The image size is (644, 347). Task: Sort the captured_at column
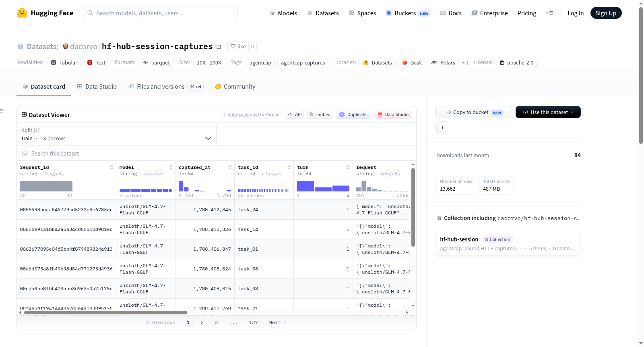[x=230, y=167]
